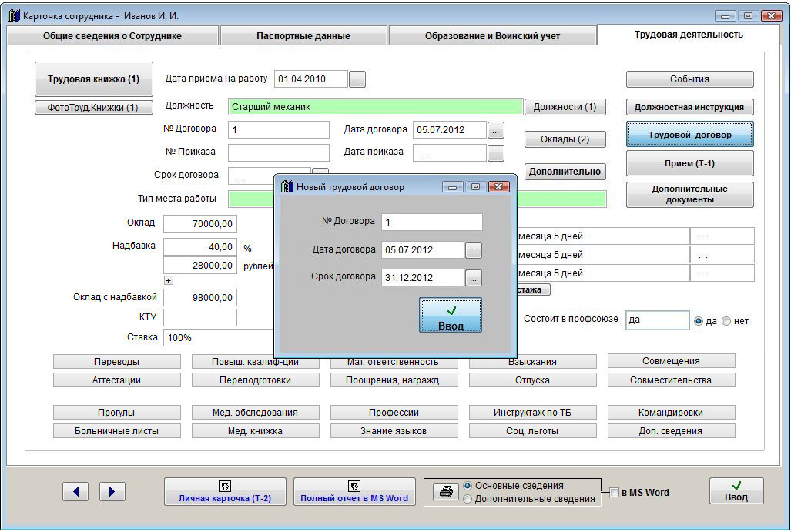Viewport: 791px width, 532px height.
Task: Open date picker for Дата приема на работу
Action: click(x=357, y=79)
